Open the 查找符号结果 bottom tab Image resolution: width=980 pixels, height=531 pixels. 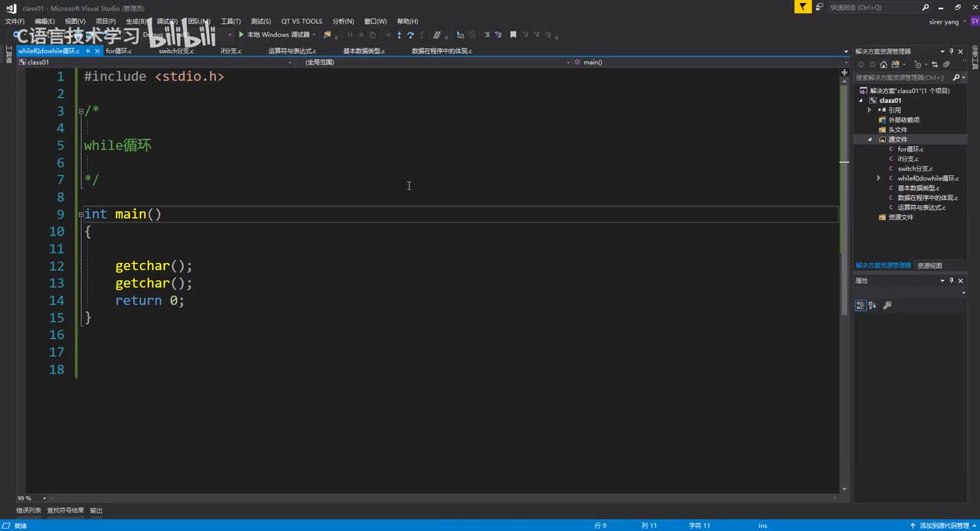pyautogui.click(x=65, y=510)
